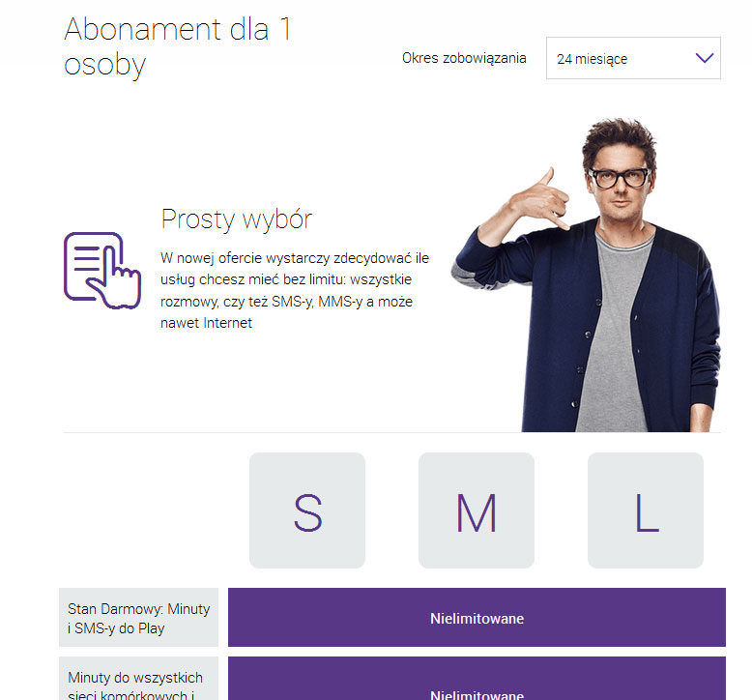Click the photo of the man
752x700 pixels.
586,275
